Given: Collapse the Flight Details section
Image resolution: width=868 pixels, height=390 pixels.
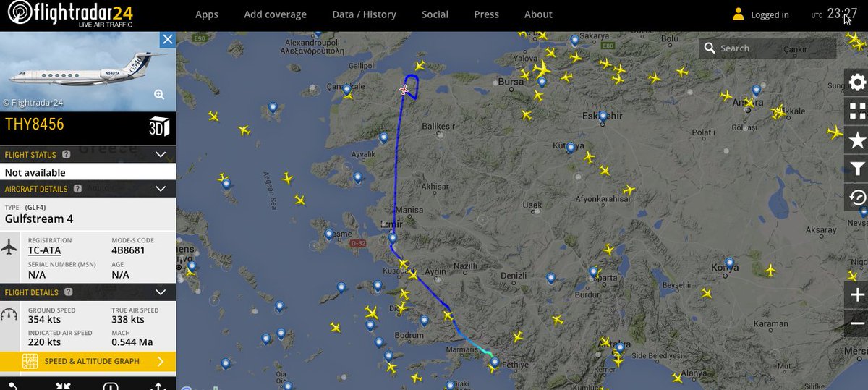Looking at the screenshot, I should 161,292.
